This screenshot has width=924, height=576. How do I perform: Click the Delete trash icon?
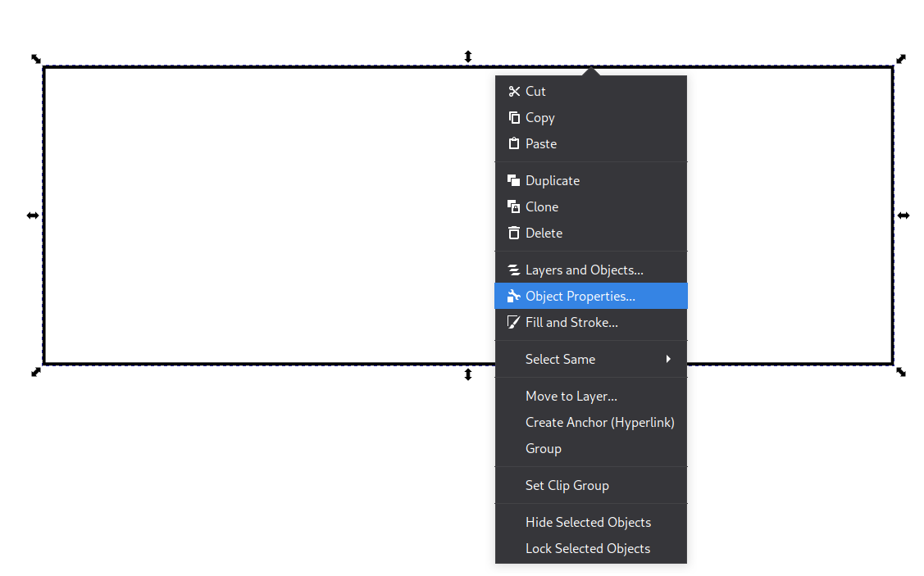[514, 233]
